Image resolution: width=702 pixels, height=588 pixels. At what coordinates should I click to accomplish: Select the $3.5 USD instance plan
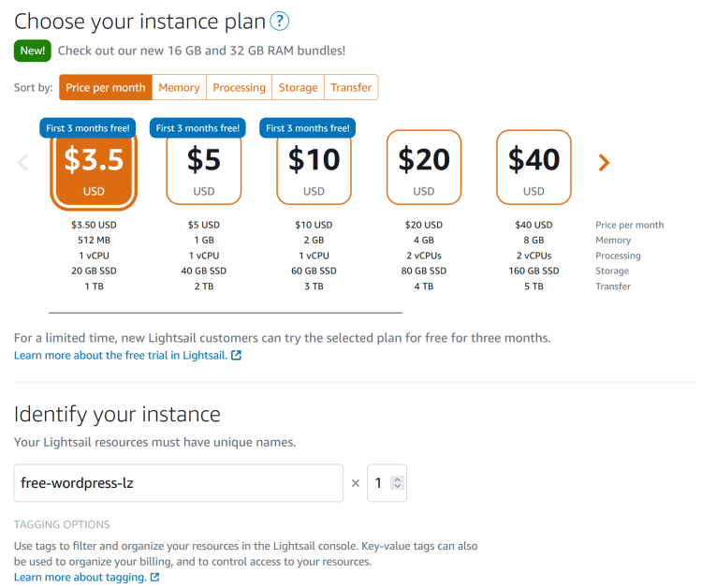point(94,169)
